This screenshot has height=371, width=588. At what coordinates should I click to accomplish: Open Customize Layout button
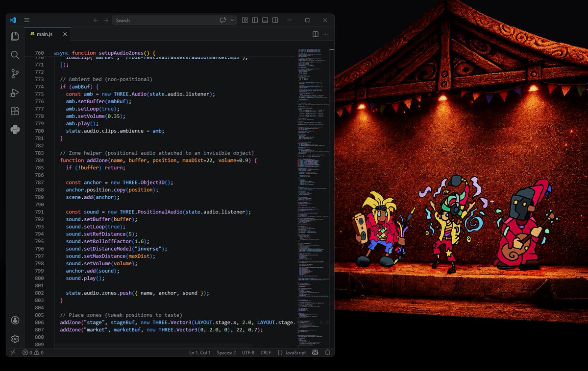coord(245,20)
